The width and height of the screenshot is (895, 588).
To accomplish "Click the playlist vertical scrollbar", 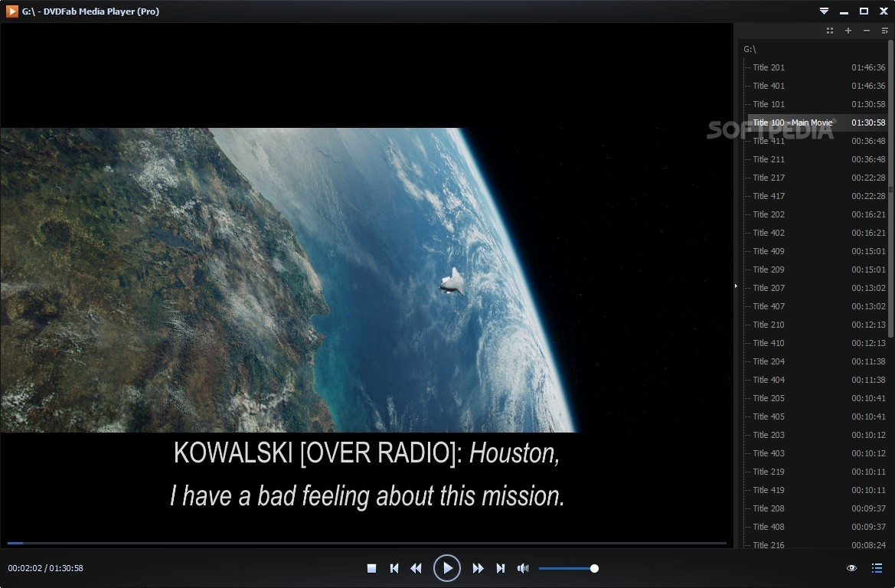I will pyautogui.click(x=890, y=188).
